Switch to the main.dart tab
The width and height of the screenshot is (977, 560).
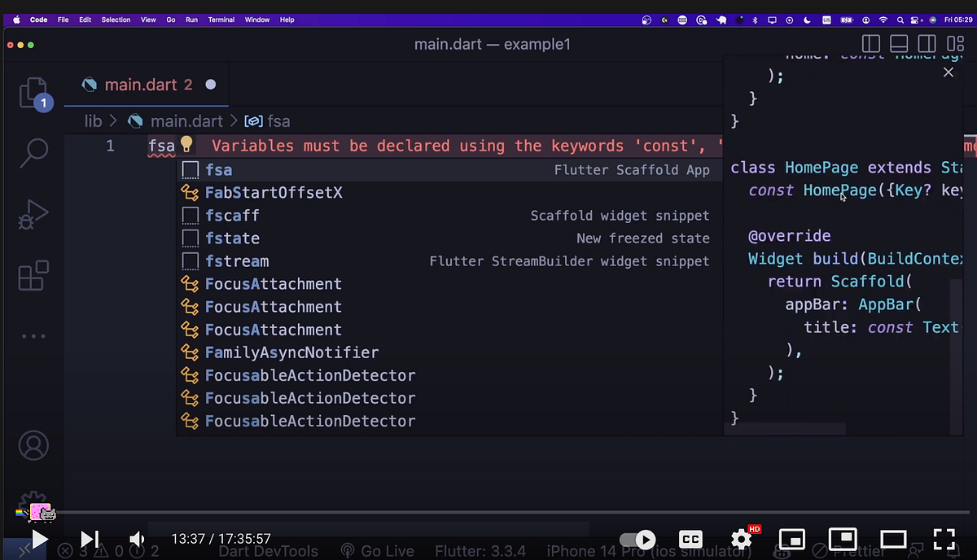(141, 84)
